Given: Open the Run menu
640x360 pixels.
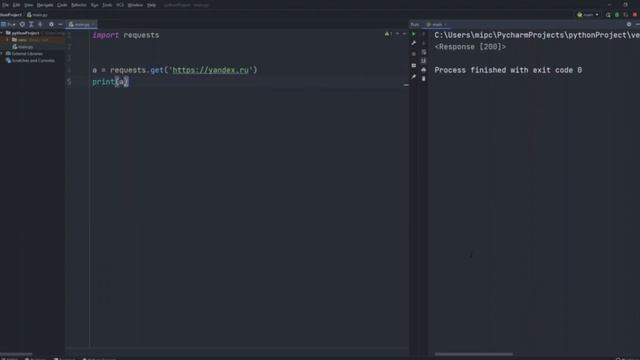Looking at the screenshot, I should (94, 5).
